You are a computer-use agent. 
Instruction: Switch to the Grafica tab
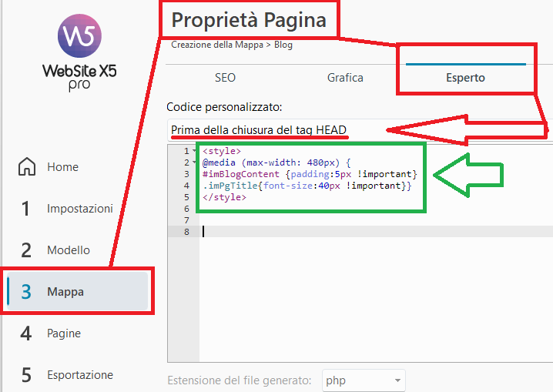point(345,78)
